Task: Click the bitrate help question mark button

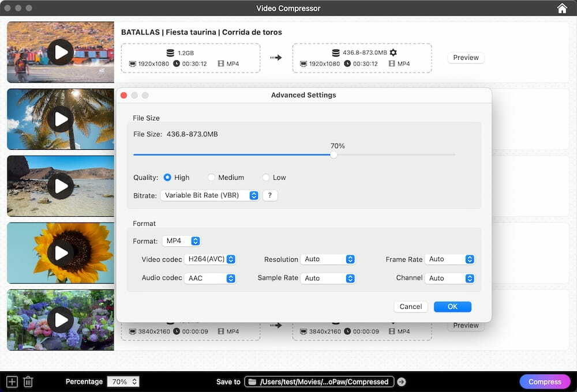Action: coord(270,195)
